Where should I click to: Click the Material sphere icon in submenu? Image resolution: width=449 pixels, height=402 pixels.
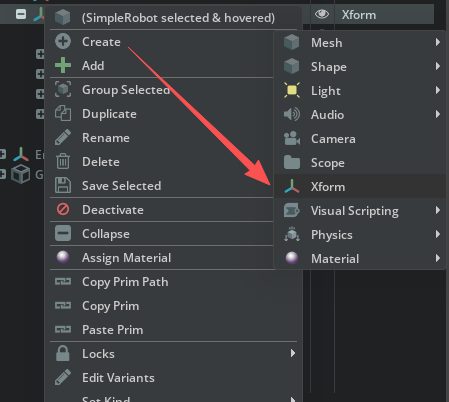[292, 258]
